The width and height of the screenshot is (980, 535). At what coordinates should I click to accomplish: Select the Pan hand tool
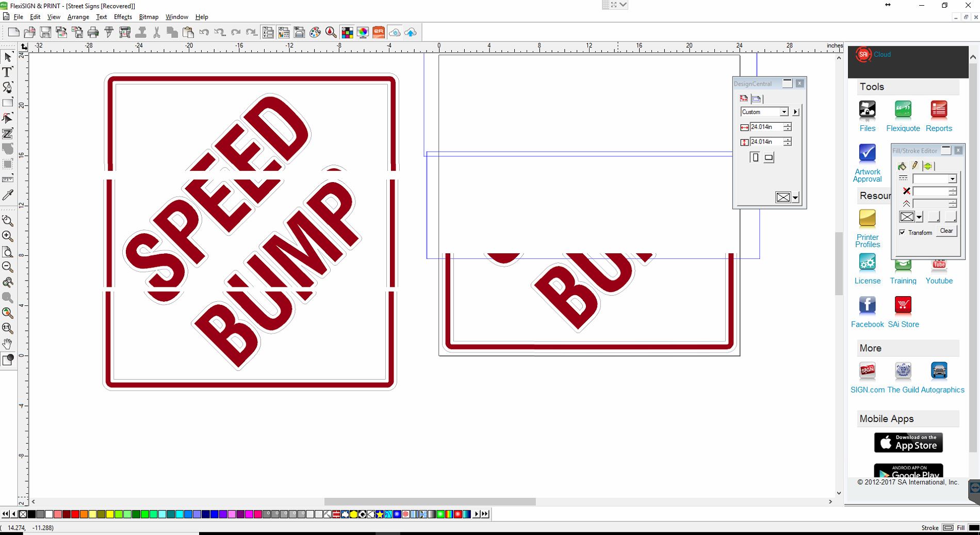[8, 344]
